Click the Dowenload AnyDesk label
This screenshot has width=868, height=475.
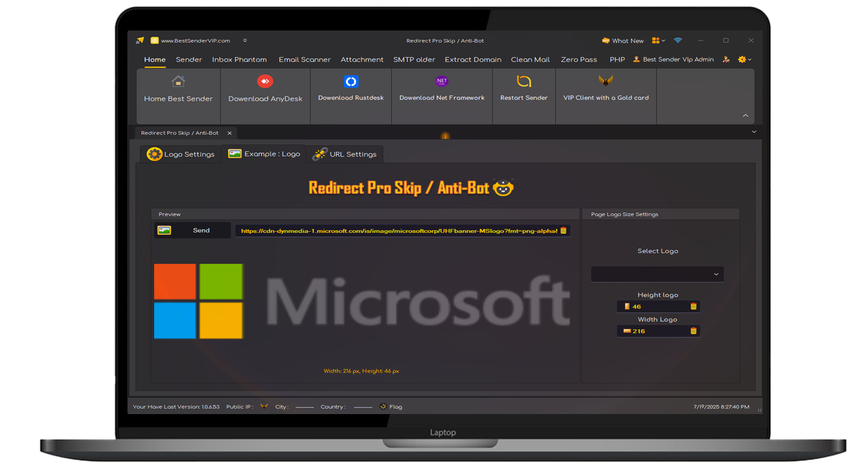265,99
